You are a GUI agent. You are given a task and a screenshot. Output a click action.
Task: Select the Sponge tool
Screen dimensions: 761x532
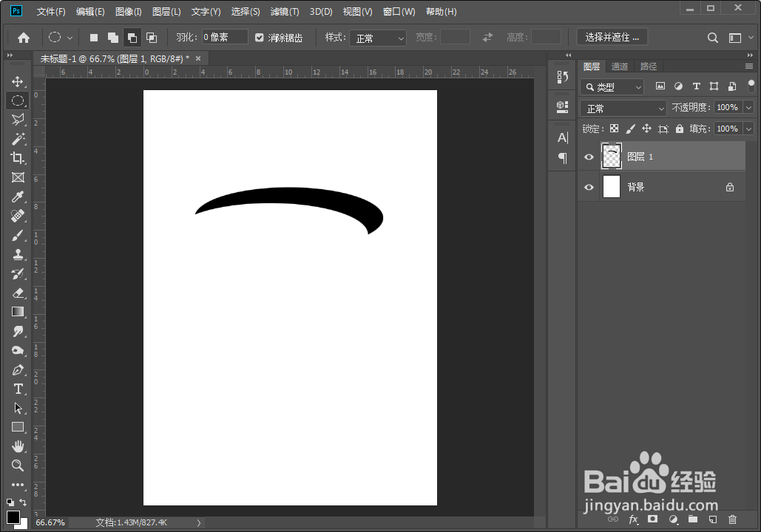click(x=18, y=351)
